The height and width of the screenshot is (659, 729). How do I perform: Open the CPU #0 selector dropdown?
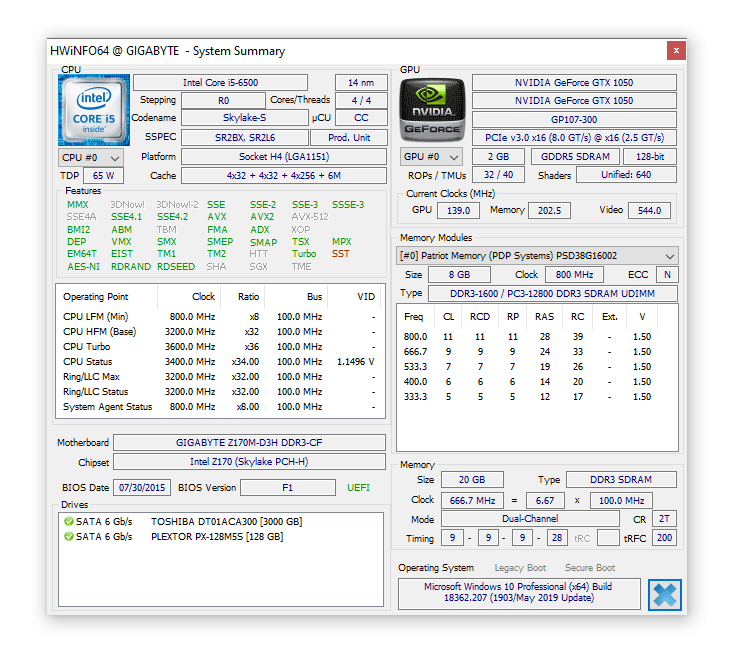coord(91,158)
